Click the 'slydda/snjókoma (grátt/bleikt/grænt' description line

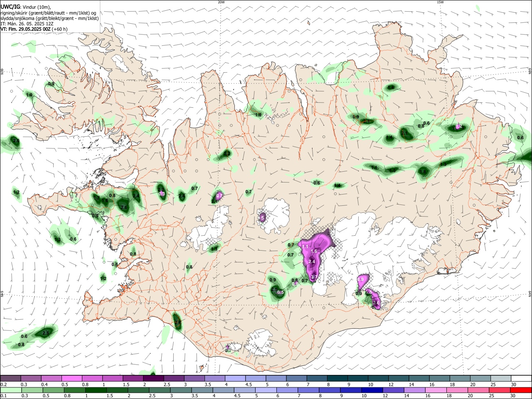[x=49, y=18]
